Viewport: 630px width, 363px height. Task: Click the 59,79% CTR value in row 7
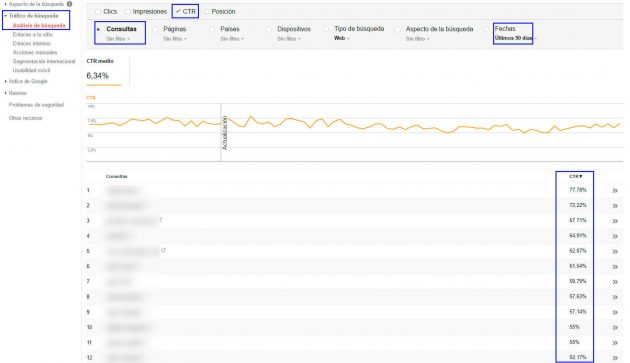click(x=578, y=281)
